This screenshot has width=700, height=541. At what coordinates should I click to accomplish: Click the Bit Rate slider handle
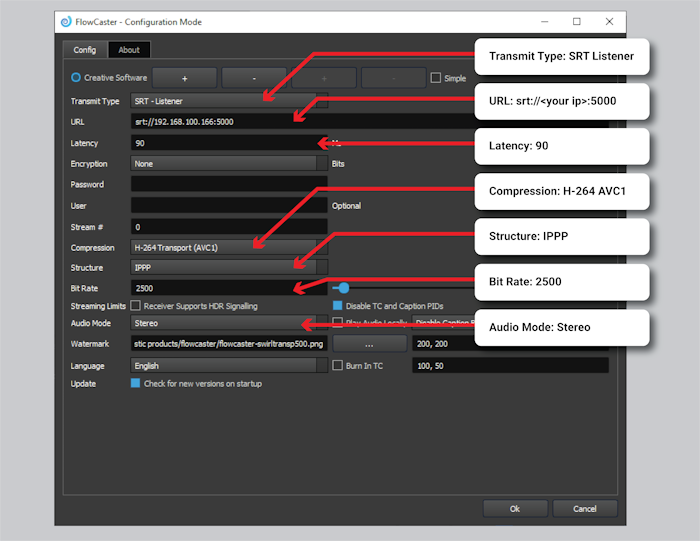(x=343, y=288)
